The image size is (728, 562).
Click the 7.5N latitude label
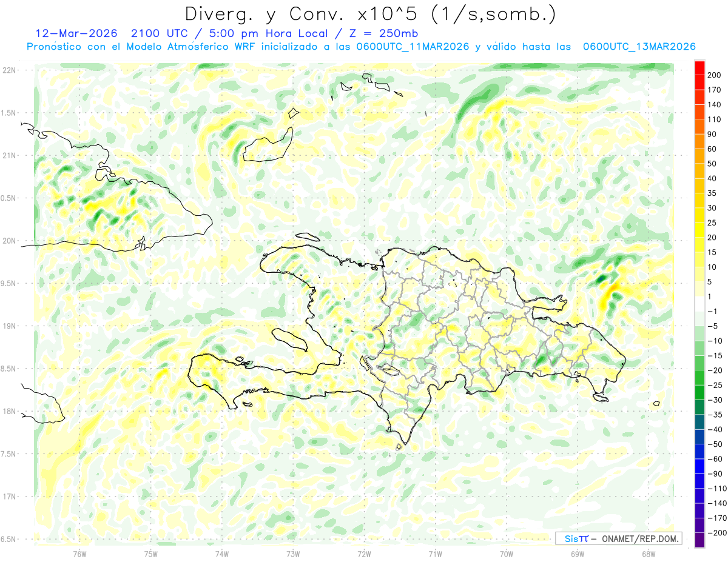pos(8,454)
